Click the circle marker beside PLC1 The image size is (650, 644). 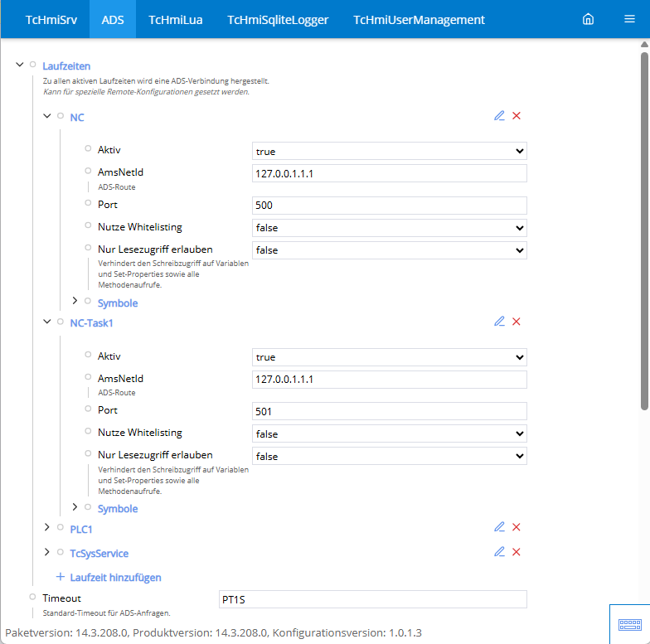click(61, 527)
